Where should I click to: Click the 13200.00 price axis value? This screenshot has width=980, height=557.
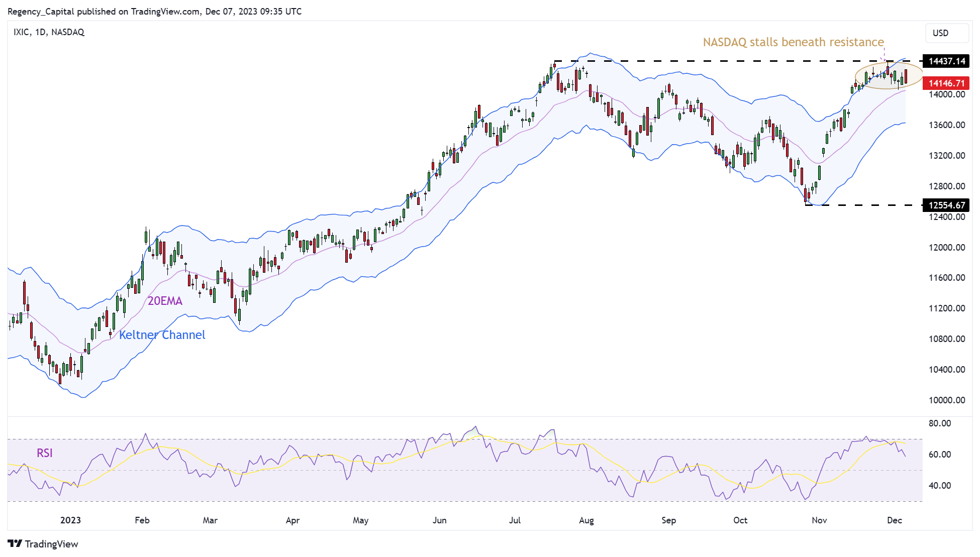[x=947, y=156]
